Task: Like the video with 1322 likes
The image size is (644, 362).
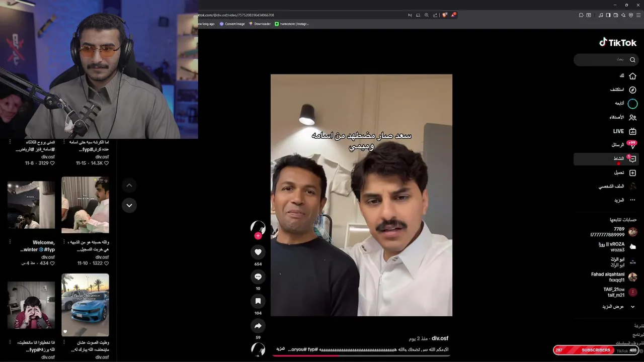Action: point(107,263)
